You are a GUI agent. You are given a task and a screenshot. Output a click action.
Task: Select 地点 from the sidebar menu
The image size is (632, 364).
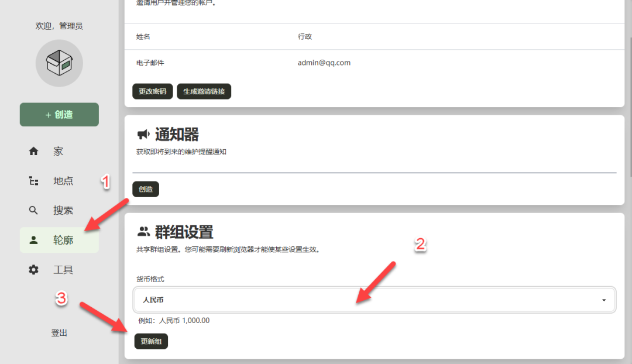pyautogui.click(x=63, y=181)
